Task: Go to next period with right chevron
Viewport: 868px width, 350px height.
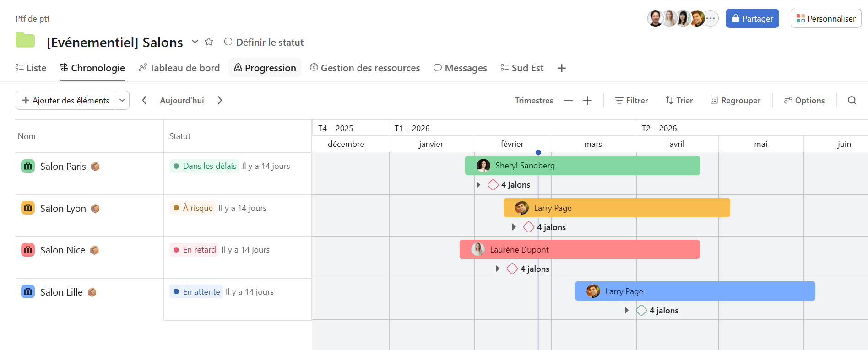Action: coord(220,101)
